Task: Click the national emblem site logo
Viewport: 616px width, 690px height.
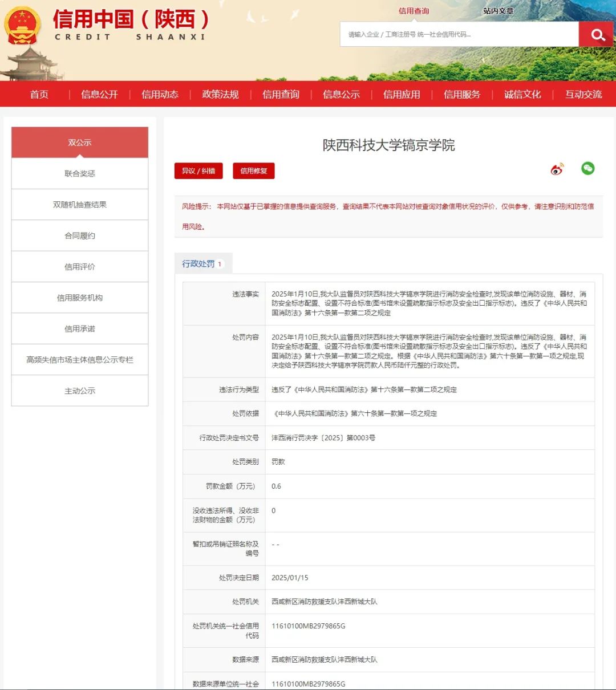Action: tap(23, 27)
